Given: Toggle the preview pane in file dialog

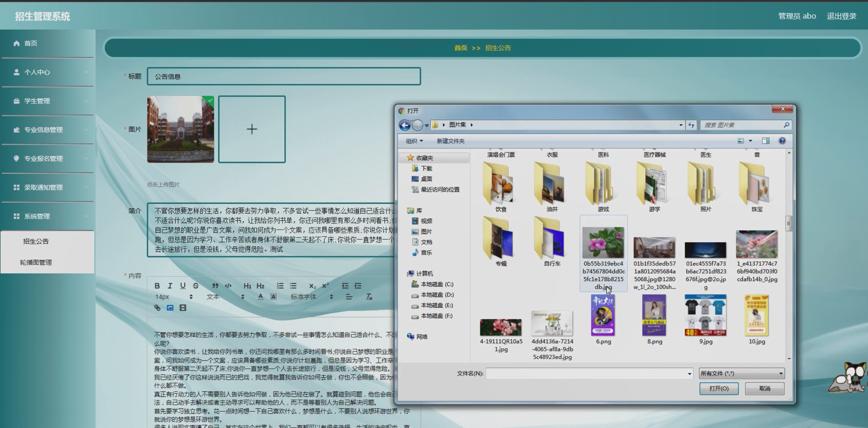Looking at the screenshot, I should 765,141.
